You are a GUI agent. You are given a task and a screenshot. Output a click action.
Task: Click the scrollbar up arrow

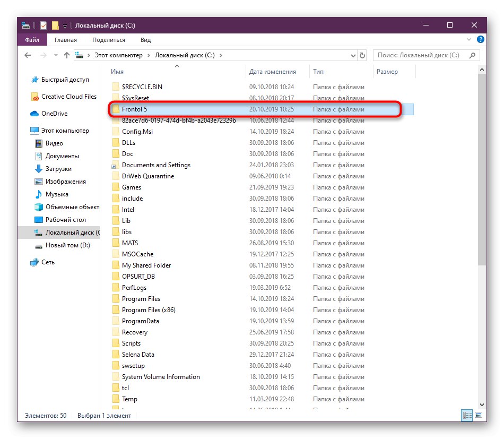click(x=482, y=70)
